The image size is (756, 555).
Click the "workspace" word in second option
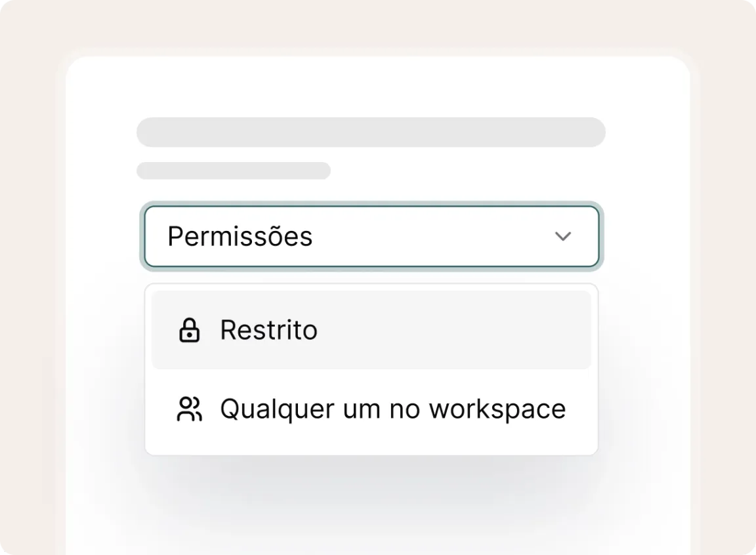[497, 409]
